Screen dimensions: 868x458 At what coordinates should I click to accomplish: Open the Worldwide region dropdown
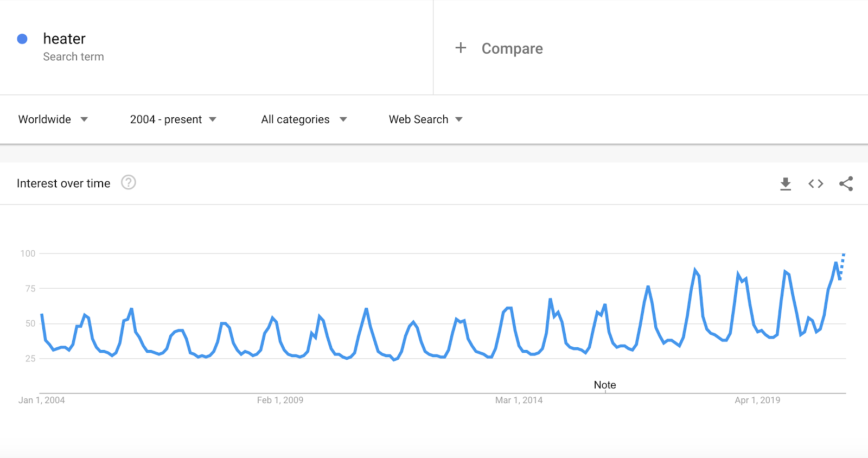coord(53,119)
